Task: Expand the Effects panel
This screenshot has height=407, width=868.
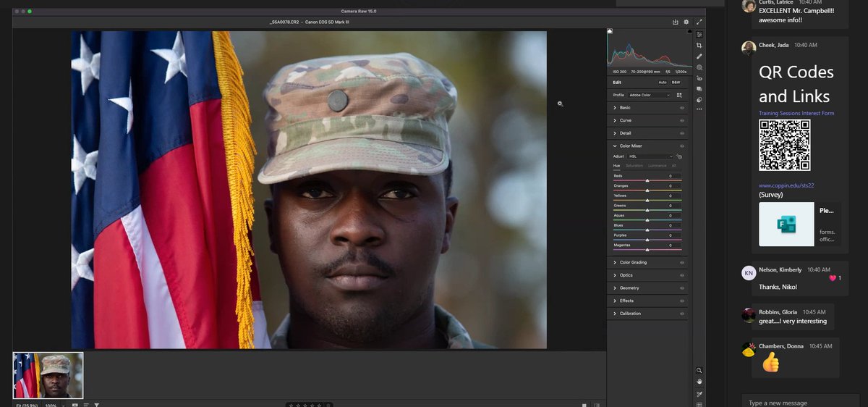Action: (615, 301)
